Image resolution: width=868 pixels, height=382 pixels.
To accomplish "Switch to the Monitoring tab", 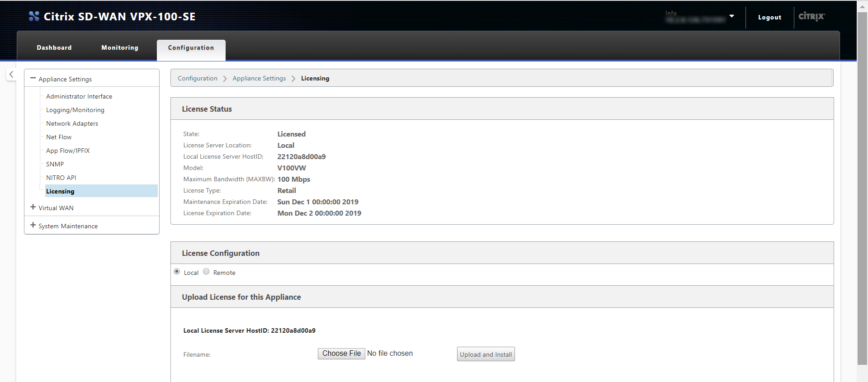I will pos(120,47).
